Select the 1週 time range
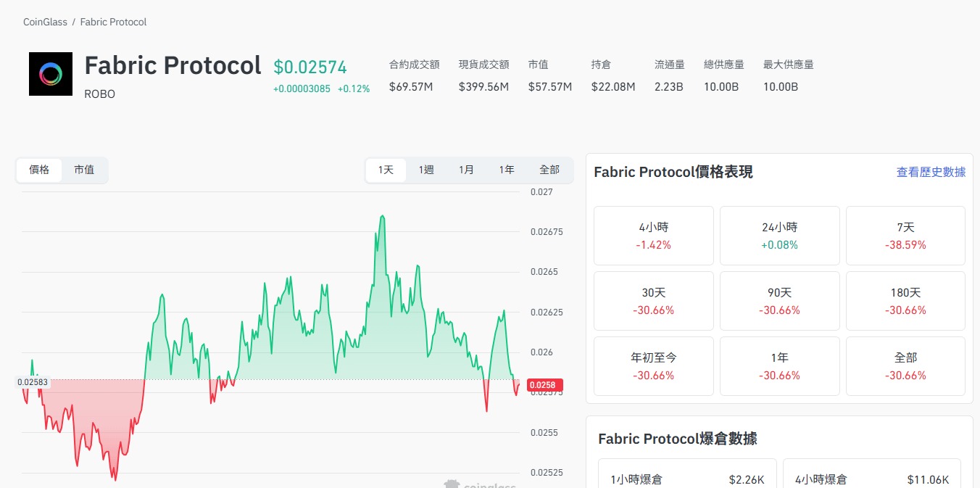Screen dimensions: 980x488 coord(426,170)
